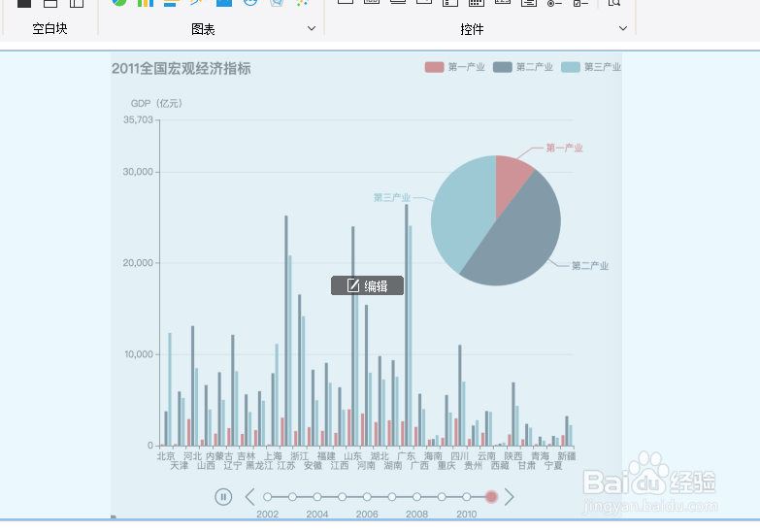Jump timeline to the 2005 point
This screenshot has width=760, height=532.
343,497
